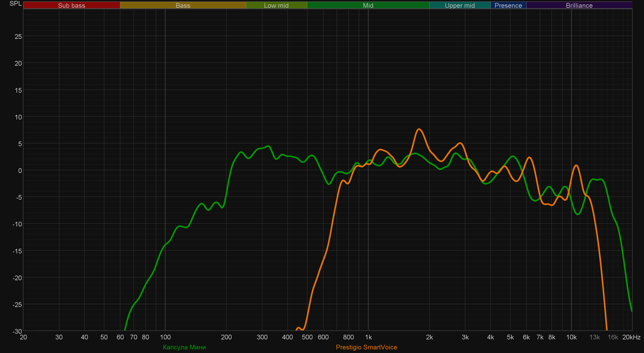Image resolution: width=644 pixels, height=353 pixels.
Task: Click the -30 dB level label
Action: pyautogui.click(x=17, y=331)
